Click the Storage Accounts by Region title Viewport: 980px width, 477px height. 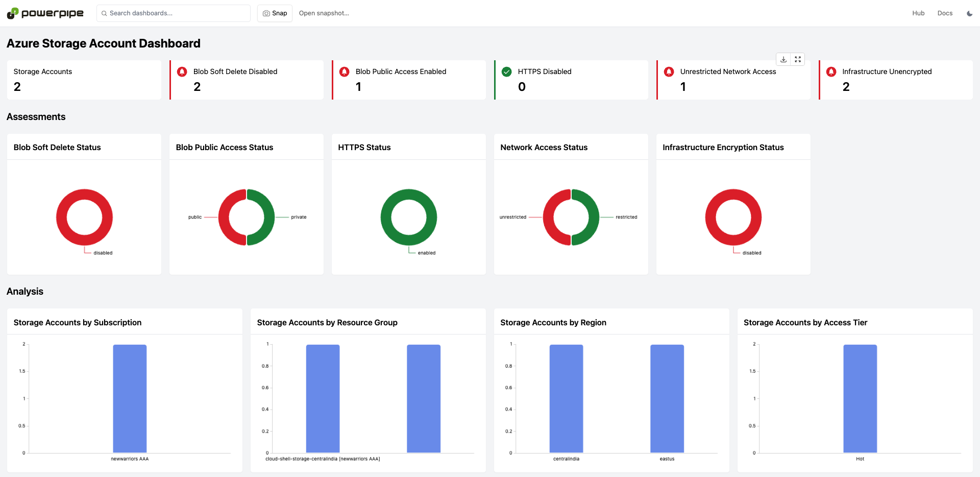[x=553, y=322]
